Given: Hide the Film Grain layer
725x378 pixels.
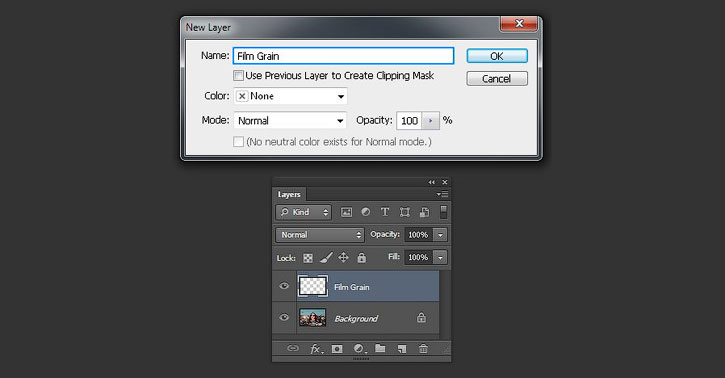Looking at the screenshot, I should tap(284, 286).
